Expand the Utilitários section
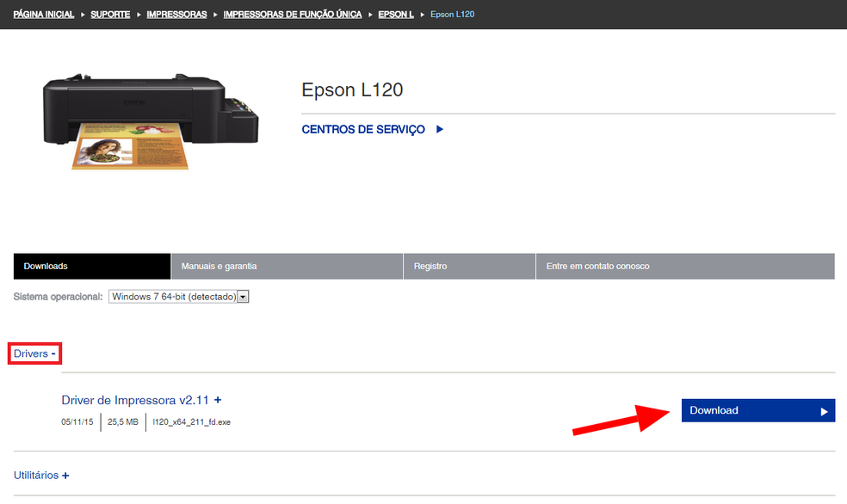The image size is (847, 504). point(41,476)
